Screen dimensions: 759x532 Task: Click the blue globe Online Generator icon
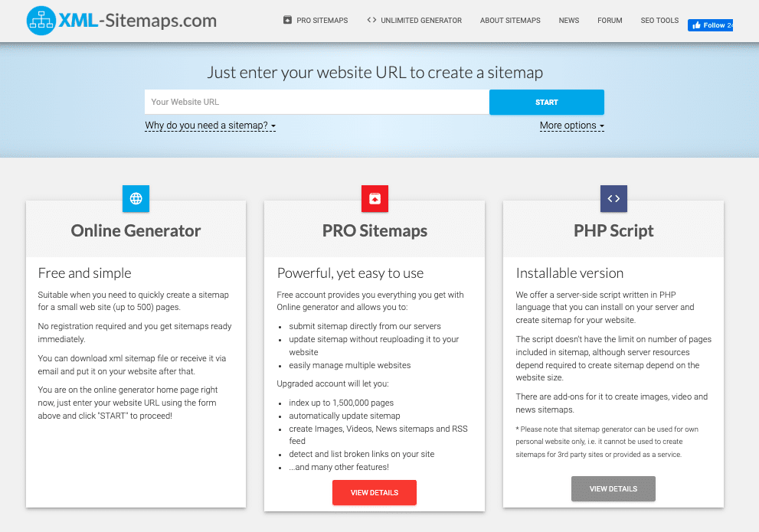(136, 198)
